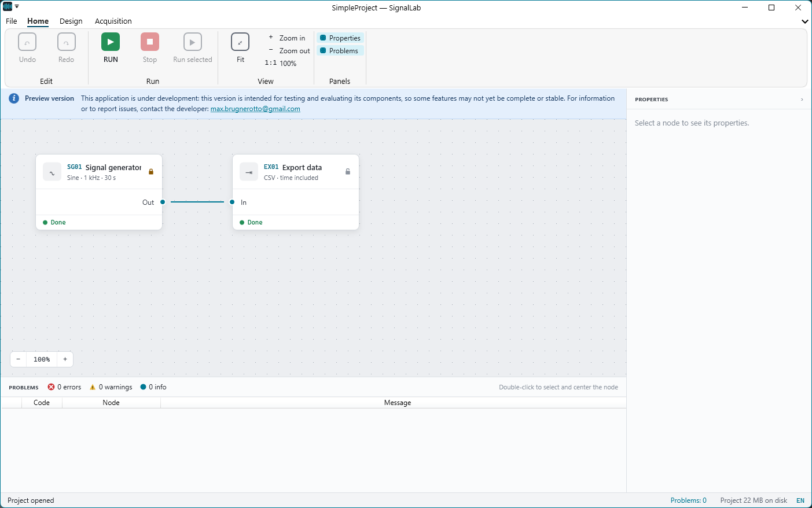Image resolution: width=812 pixels, height=508 pixels.
Task: Sort by the Node column header
Action: tap(111, 403)
